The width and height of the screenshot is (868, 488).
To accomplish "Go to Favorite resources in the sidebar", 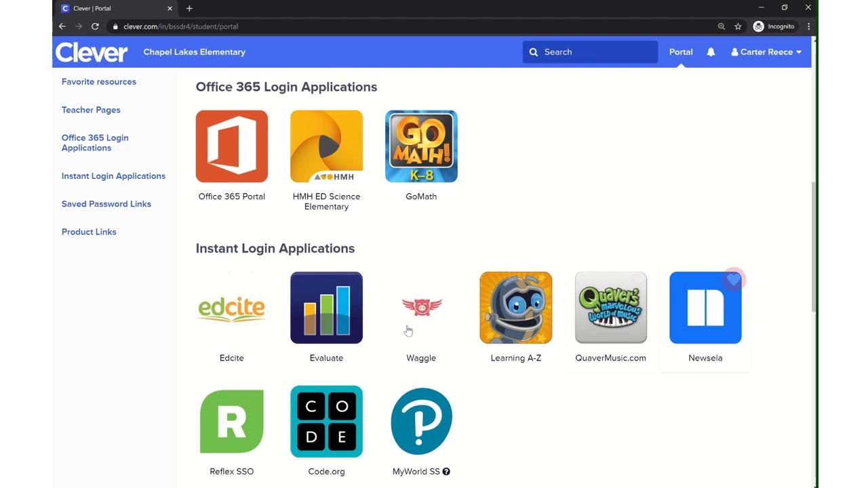I will (99, 82).
